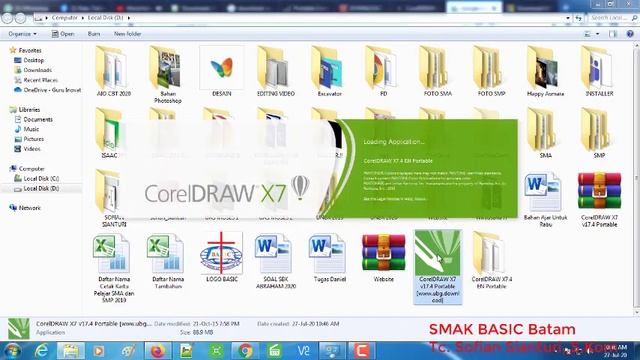Select the Excavator folder
This screenshot has width=640, height=360.
tap(329, 72)
